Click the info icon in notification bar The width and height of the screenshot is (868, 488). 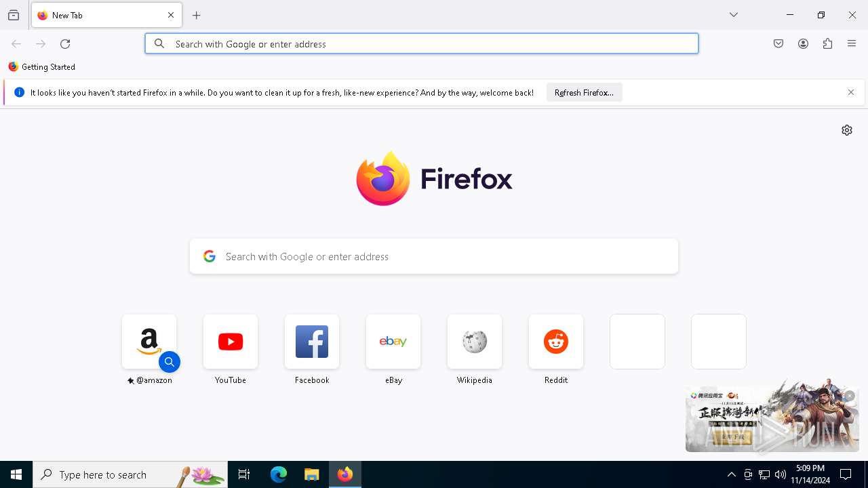point(19,93)
